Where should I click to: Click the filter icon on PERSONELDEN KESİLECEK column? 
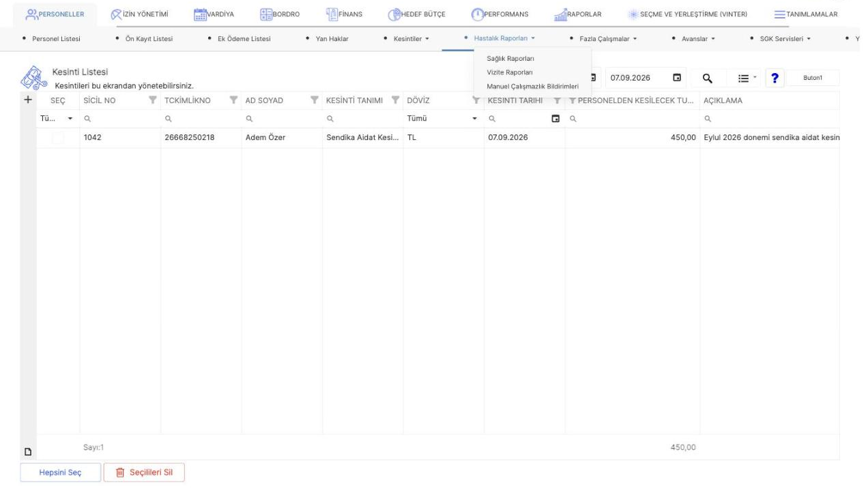tap(573, 101)
